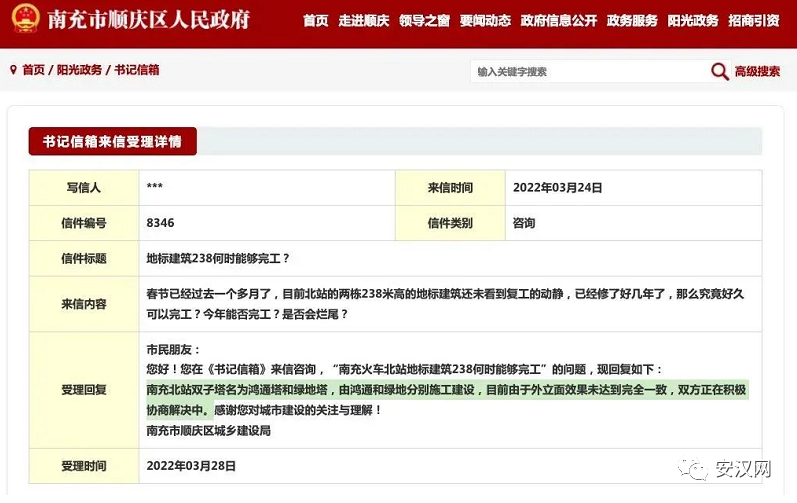
Task: Click the letter number 8346
Action: 160,223
